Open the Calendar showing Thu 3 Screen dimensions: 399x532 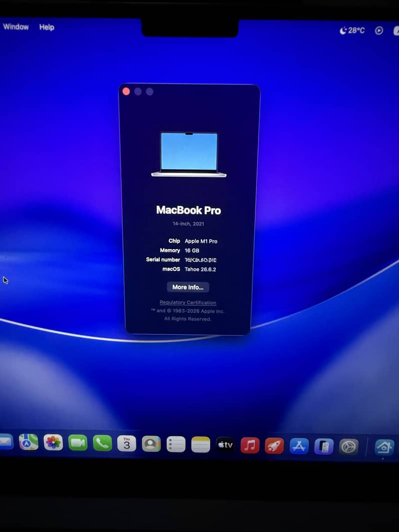pyautogui.click(x=127, y=444)
